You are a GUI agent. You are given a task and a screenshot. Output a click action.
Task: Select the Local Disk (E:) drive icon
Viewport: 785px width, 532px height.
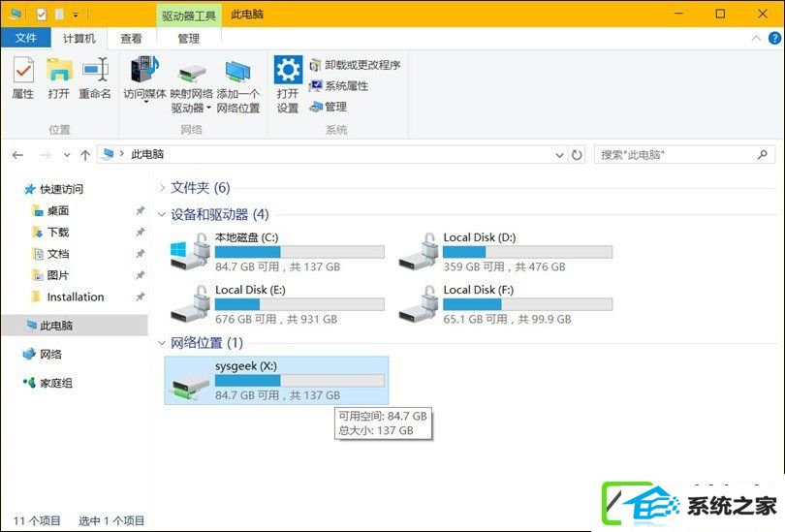click(190, 303)
